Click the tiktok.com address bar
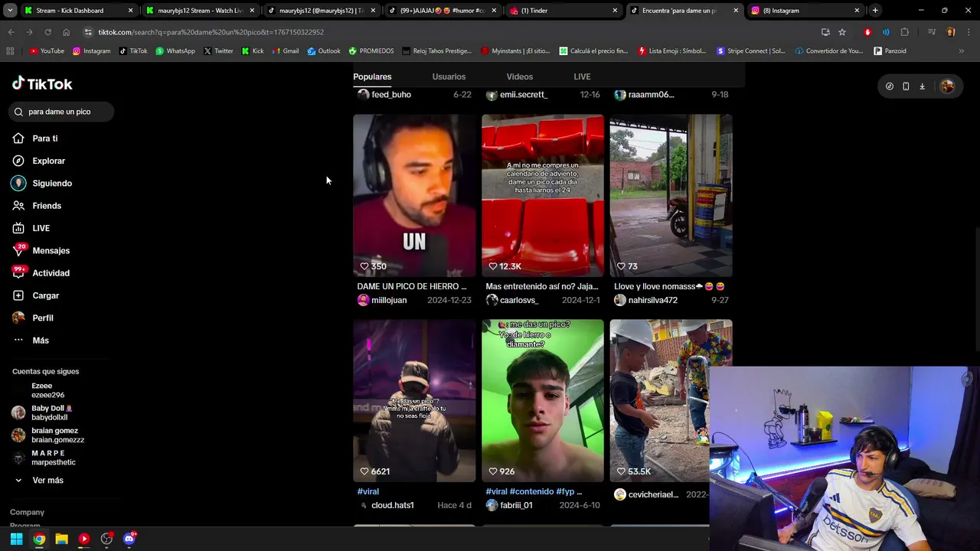This screenshot has width=980, height=551. point(452,32)
